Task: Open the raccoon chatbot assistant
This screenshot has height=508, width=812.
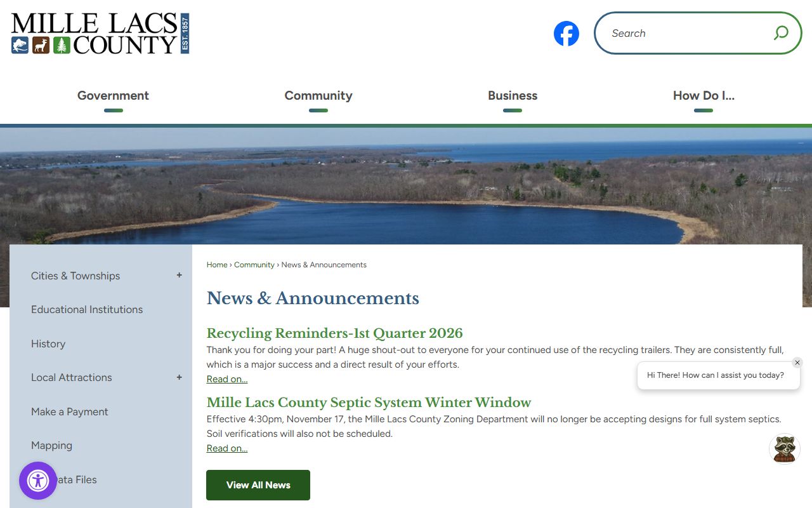Action: point(784,449)
